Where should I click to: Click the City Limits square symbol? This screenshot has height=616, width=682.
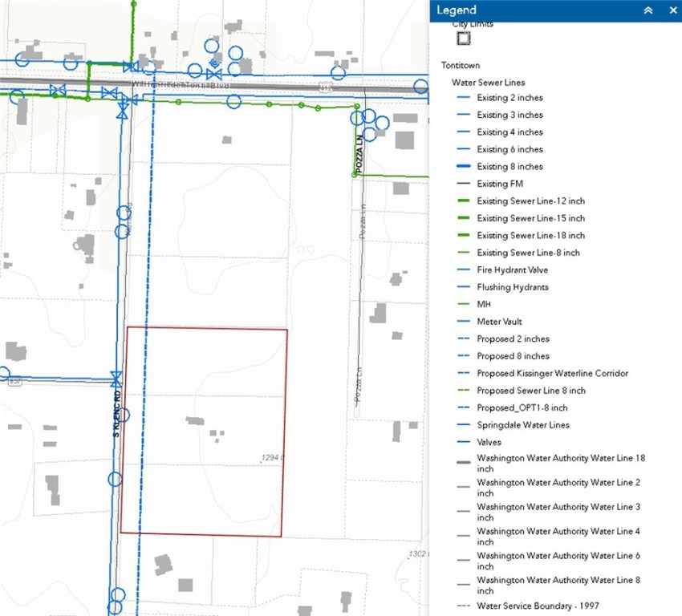coord(464,37)
